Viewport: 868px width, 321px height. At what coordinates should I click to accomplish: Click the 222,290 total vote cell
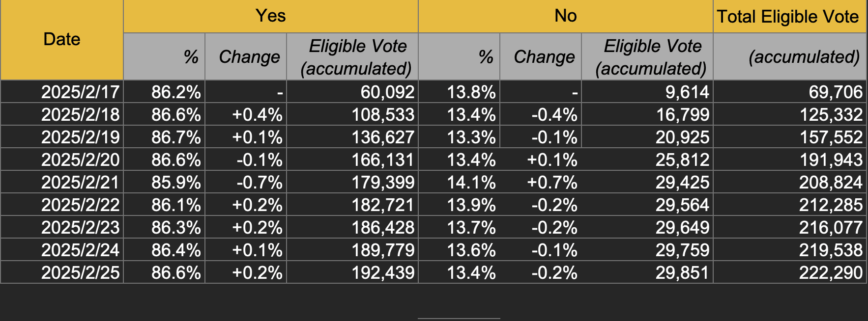point(790,272)
